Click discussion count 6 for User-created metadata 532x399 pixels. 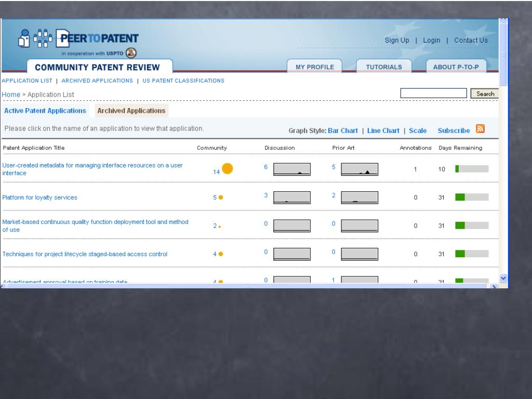tap(265, 167)
